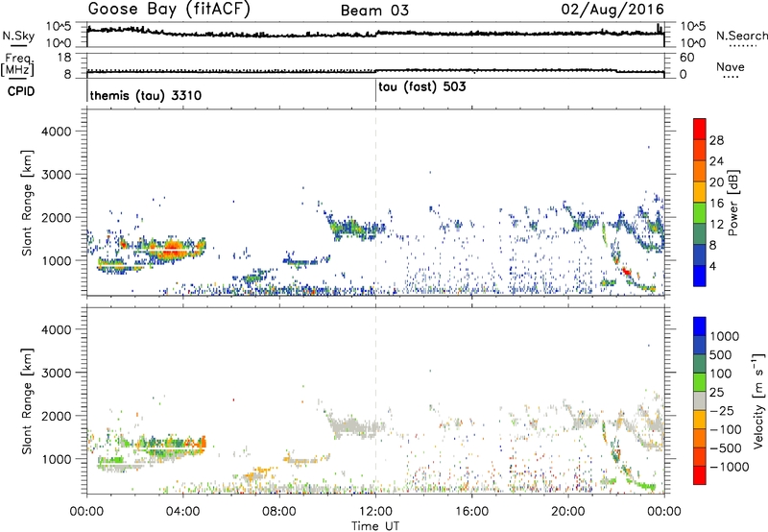The width and height of the screenshot is (768, 532).
Task: Click the "04:00" time axis label
Action: pos(182,512)
